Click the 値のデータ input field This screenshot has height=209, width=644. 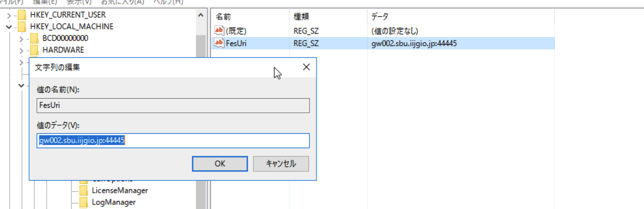click(173, 140)
